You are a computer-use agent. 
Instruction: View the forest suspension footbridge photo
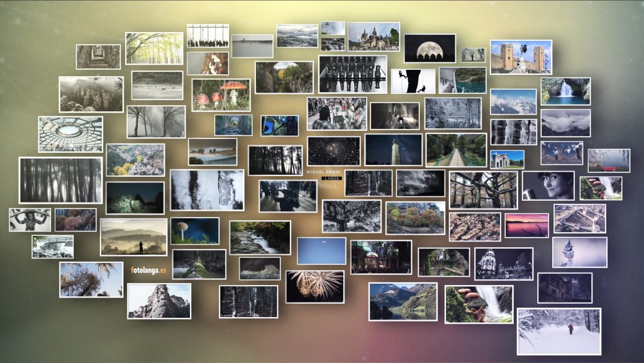456,150
